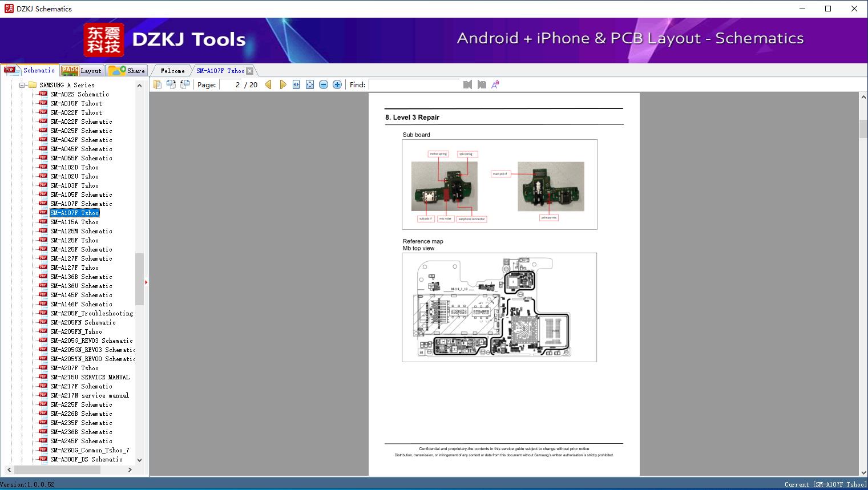Fit the page to width

coord(296,84)
